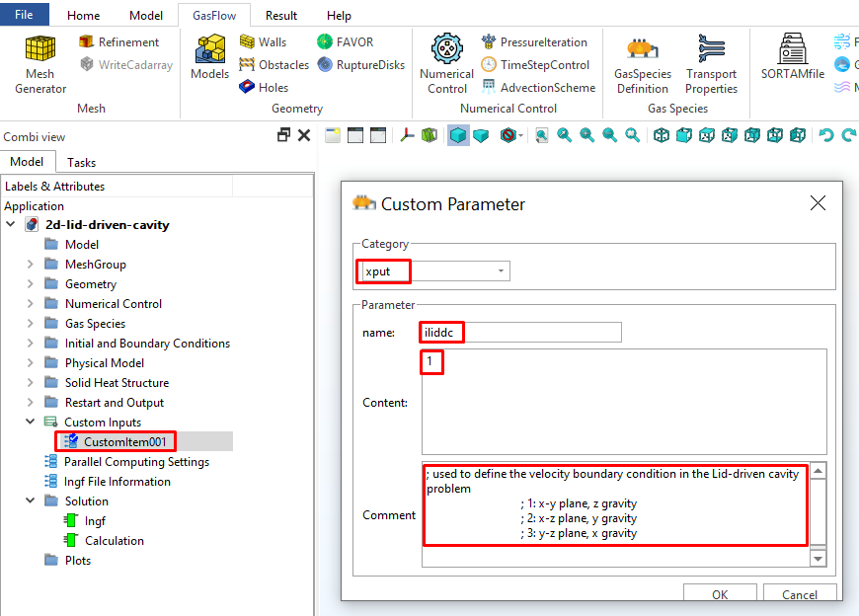Click the Comment box scrollbar down arrow
859x616 pixels.
818,558
